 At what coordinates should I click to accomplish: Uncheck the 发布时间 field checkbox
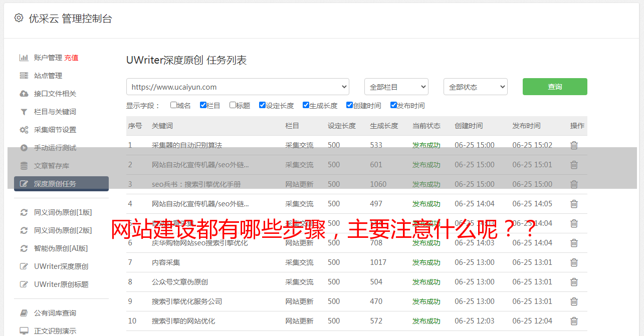click(x=393, y=105)
